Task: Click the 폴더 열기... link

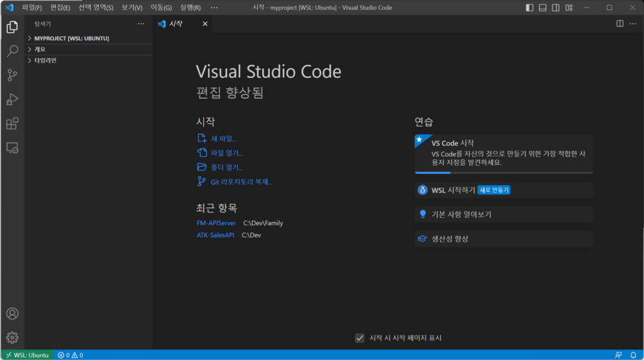Action: (x=226, y=167)
